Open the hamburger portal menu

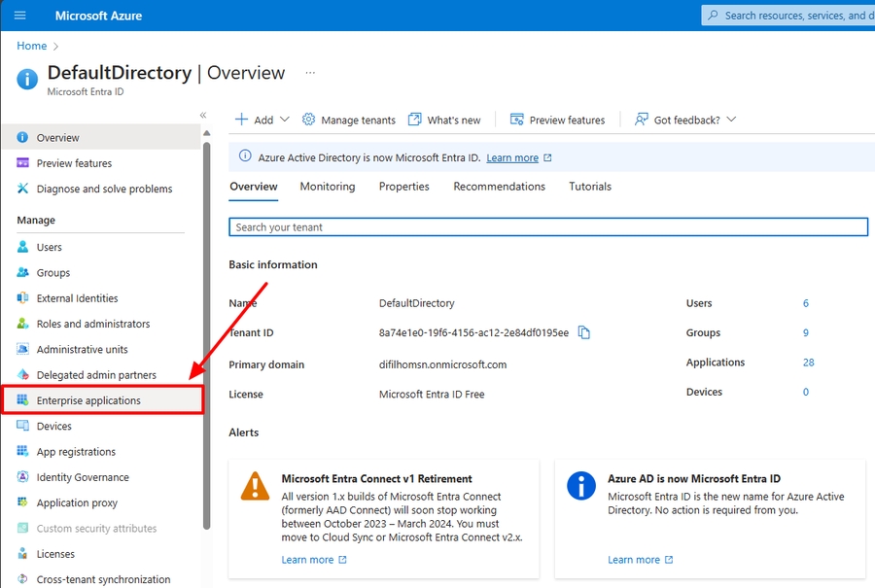[x=20, y=16]
